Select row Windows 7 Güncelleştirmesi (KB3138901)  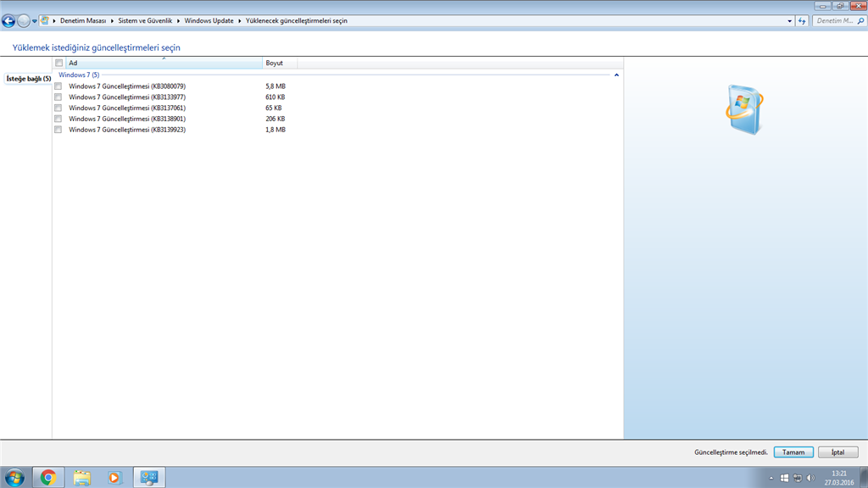coord(127,119)
